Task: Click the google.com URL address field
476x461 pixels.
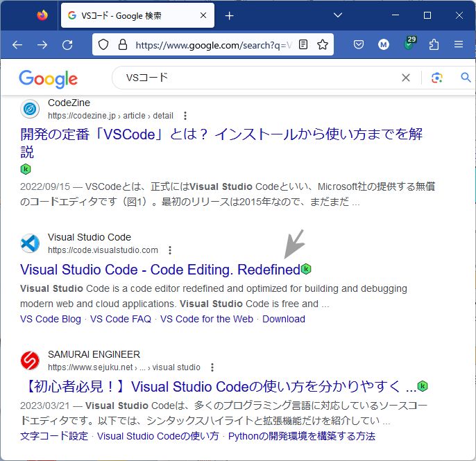Action: click(x=213, y=45)
